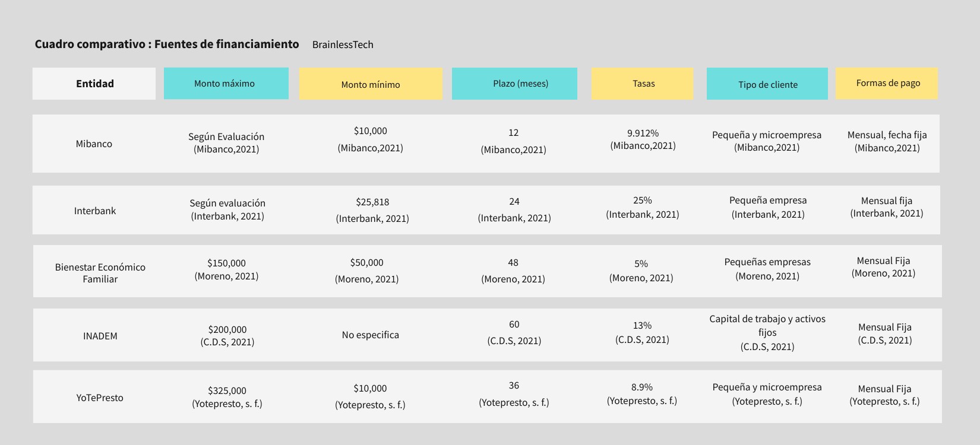This screenshot has height=445, width=980.
Task: Click the 'Tasas' header note
Action: (x=643, y=84)
